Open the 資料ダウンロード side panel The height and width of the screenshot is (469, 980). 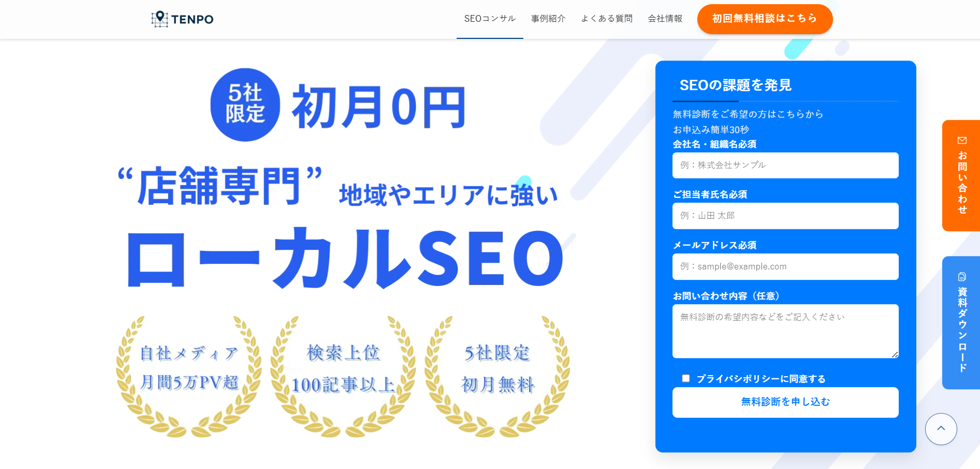961,321
